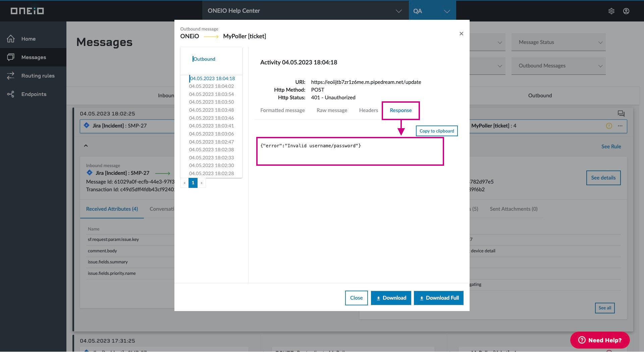Click the See all button
This screenshot has width=644, height=352.
click(605, 308)
